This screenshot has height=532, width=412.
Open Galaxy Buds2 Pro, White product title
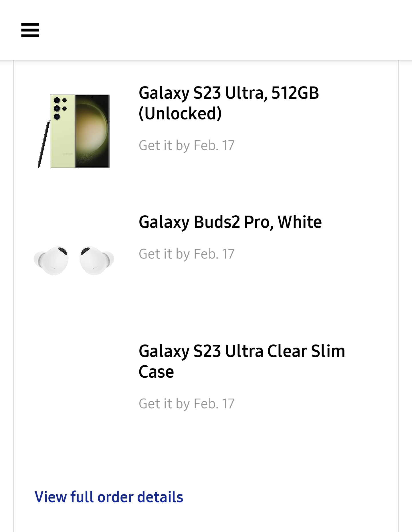coord(230,222)
